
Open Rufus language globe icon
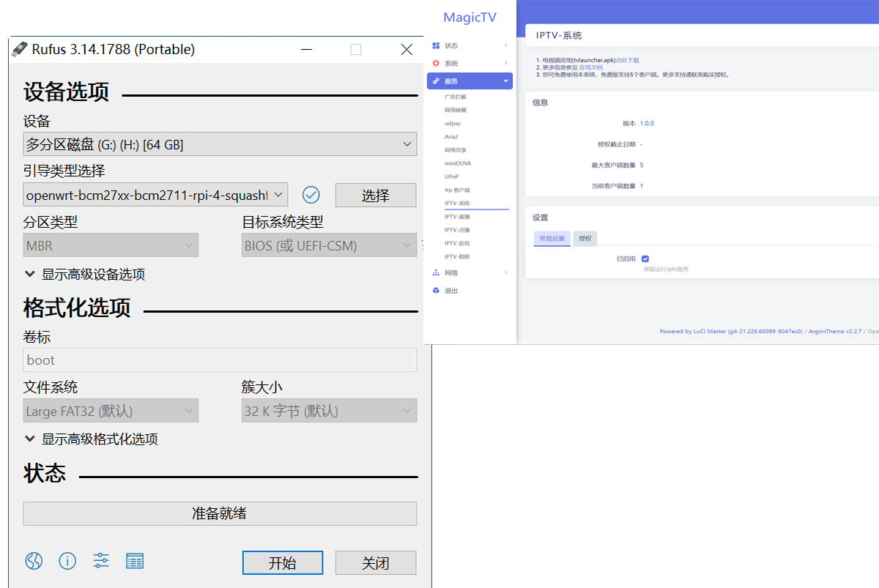click(34, 561)
